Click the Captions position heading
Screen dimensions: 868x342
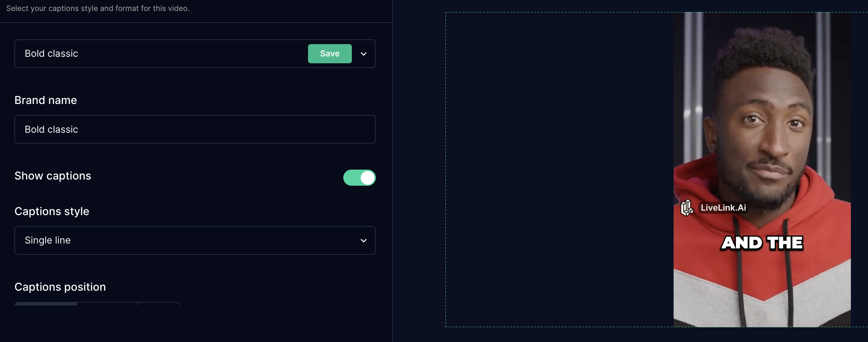60,287
